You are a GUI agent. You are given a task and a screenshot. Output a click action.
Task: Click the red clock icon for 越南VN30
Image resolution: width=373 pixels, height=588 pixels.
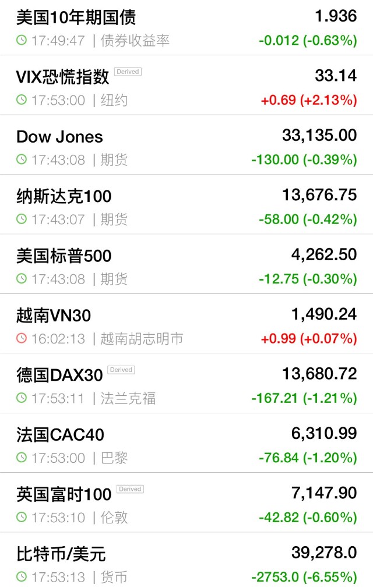pos(22,339)
